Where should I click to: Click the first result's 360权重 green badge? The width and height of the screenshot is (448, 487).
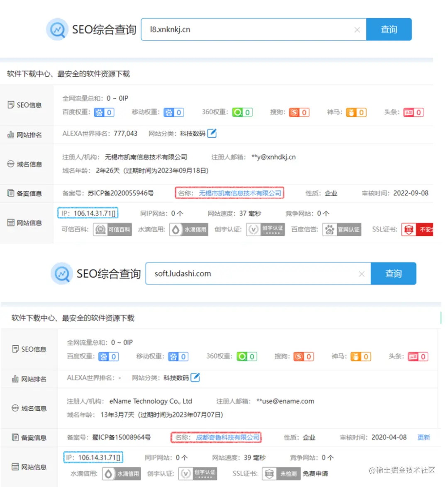[242, 112]
